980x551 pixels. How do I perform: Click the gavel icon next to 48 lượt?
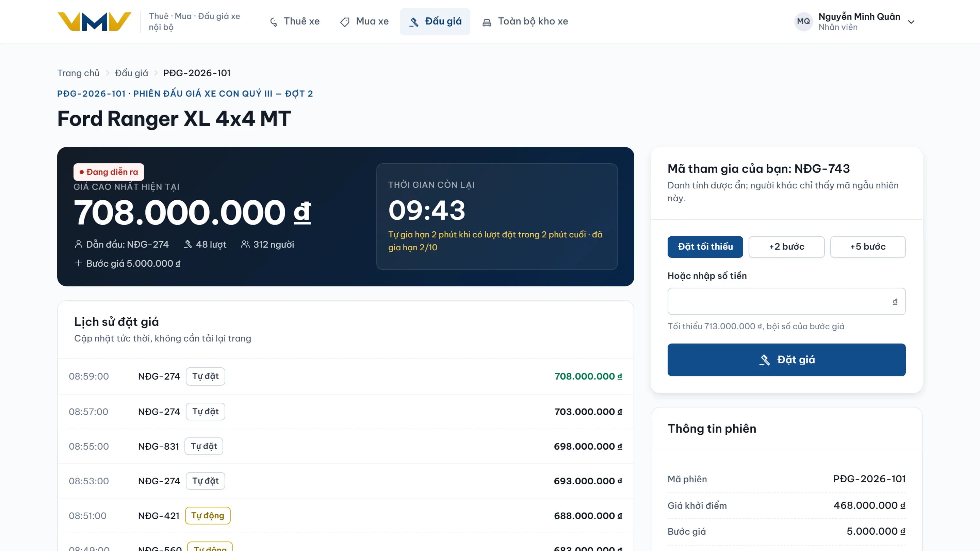click(x=188, y=244)
